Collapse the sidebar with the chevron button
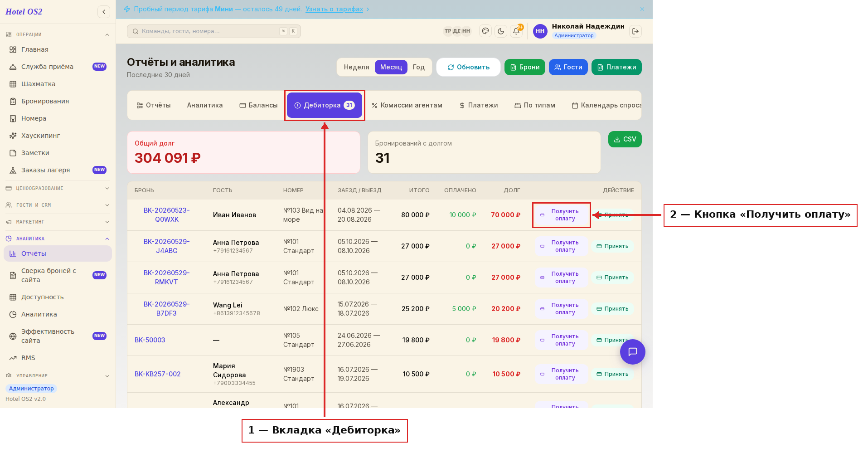This screenshot has height=453, width=868. (104, 12)
